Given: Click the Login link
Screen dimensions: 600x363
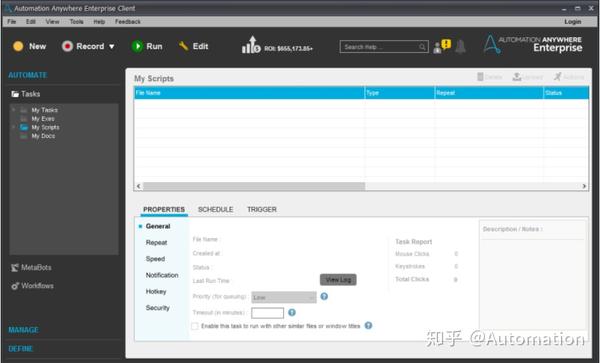Looking at the screenshot, I should click(572, 22).
